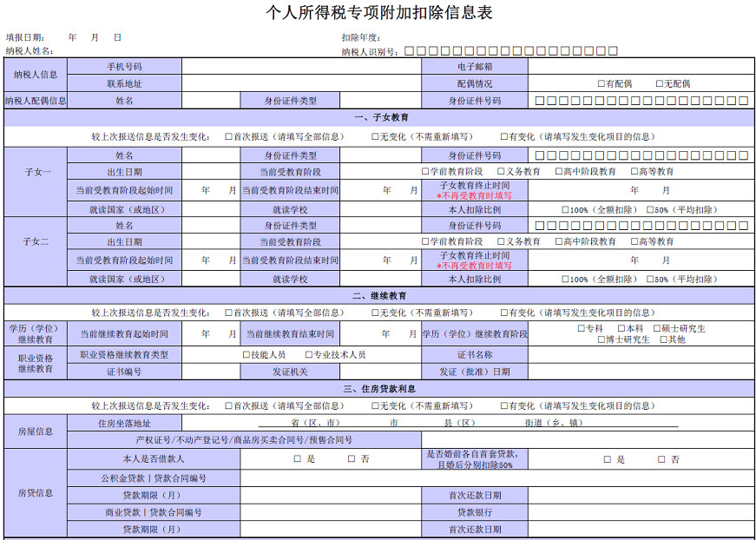Tick 无变化 under 住房贷款利息 section
The image size is (756, 540).
tap(375, 406)
